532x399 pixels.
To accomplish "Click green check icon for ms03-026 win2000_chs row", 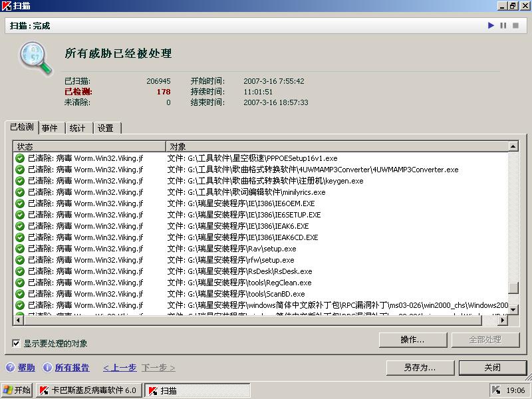I will coord(20,305).
